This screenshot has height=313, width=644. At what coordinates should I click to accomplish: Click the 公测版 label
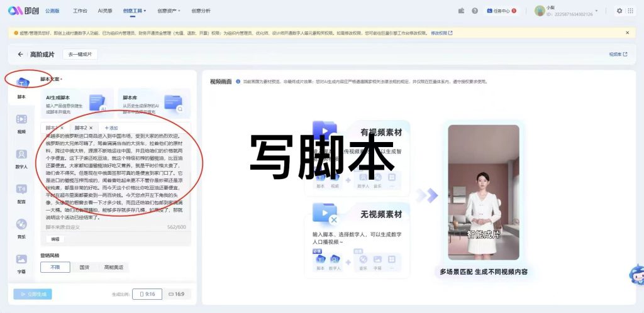coord(52,11)
